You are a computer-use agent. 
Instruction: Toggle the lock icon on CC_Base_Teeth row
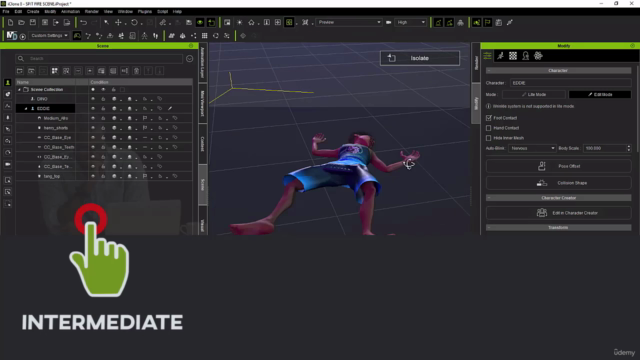(x=103, y=147)
